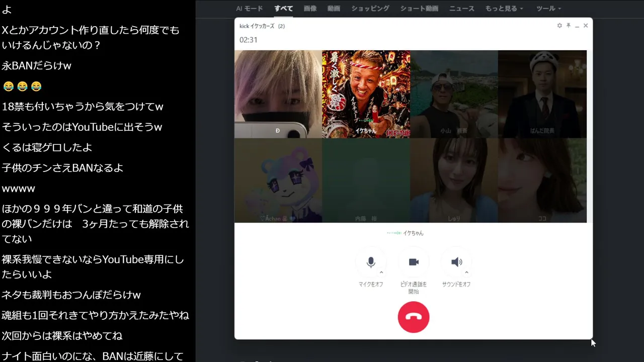644x362 pixels.
Task: Turn off sound with speaker icon
Action: click(456, 262)
